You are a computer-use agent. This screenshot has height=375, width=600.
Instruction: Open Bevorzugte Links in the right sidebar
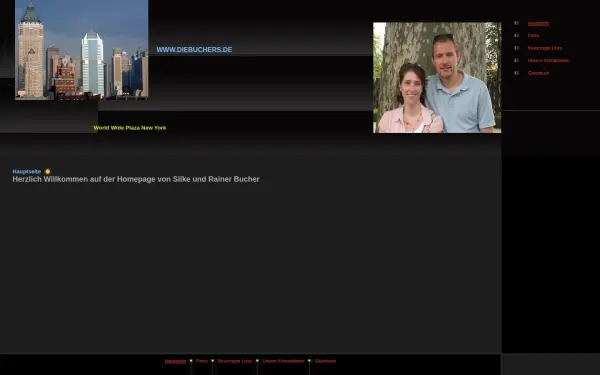545,48
